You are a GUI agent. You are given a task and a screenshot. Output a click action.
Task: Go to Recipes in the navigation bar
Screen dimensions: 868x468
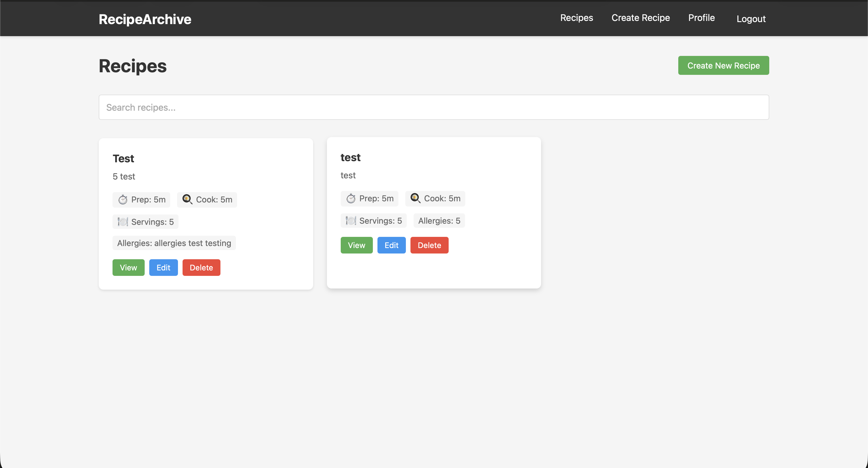click(x=576, y=18)
